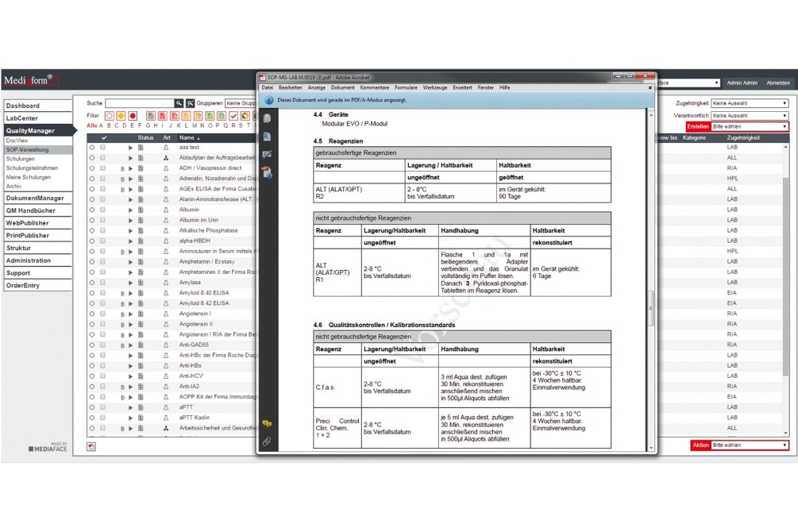The height and width of the screenshot is (532, 798).
Task: Open the Administration module
Action: [38, 260]
